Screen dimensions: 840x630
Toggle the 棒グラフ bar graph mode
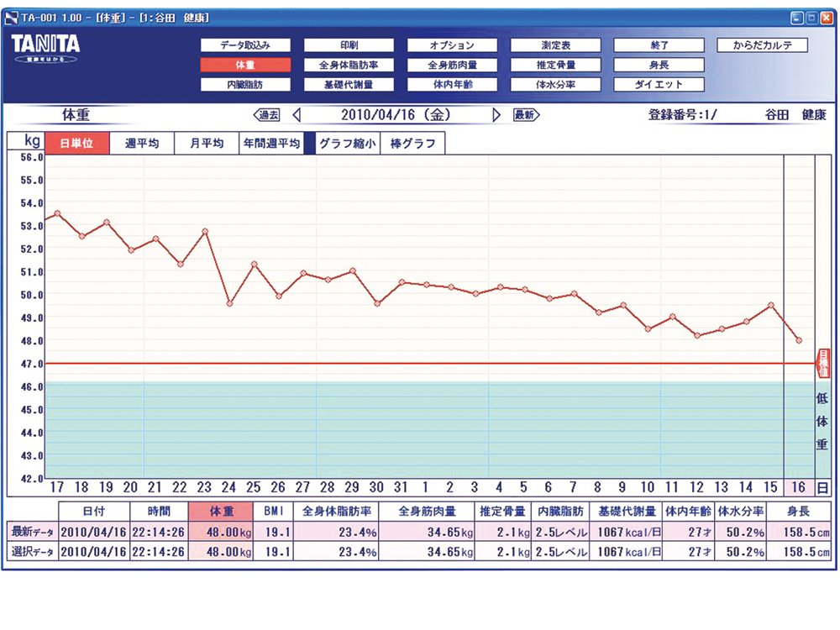tap(413, 144)
